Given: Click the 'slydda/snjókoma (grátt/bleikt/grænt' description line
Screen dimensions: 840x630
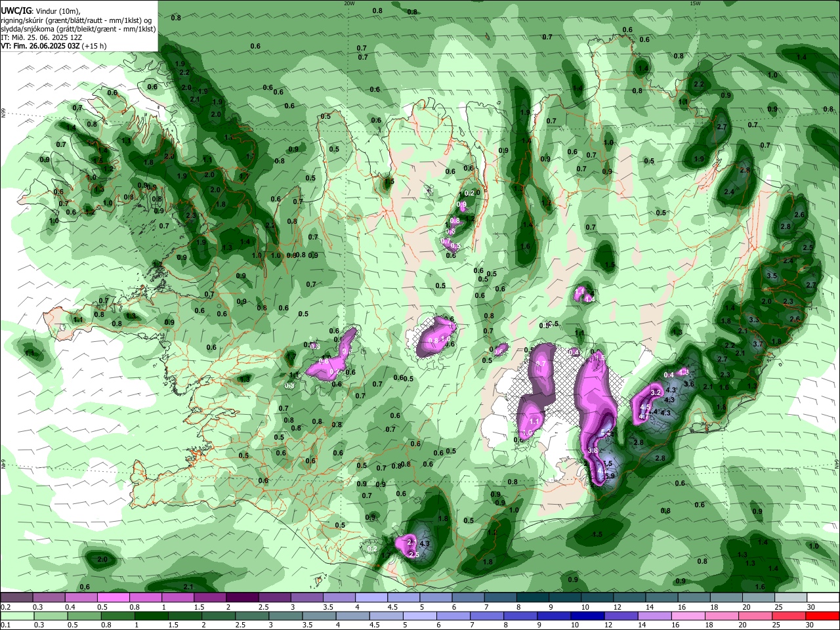Looking at the screenshot, I should (78, 29).
